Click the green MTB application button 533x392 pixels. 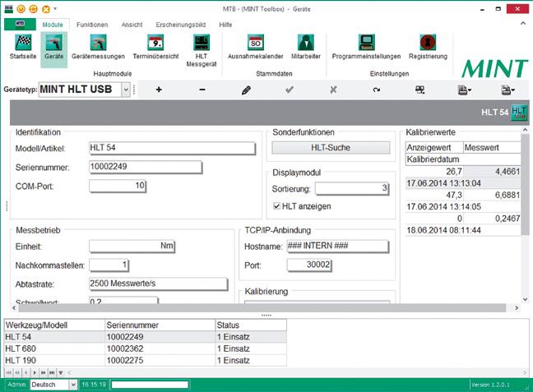click(x=20, y=24)
